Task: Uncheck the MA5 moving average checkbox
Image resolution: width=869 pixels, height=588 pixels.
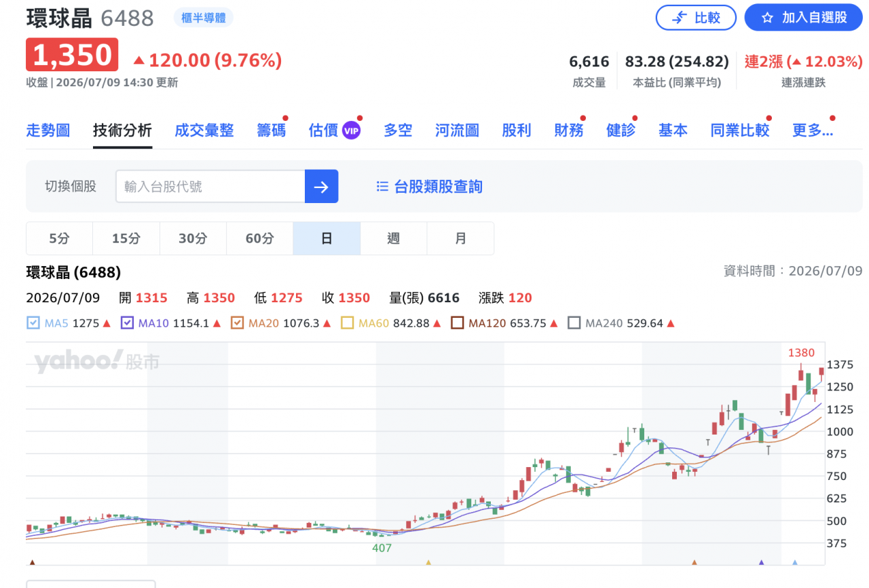Action: 33,323
